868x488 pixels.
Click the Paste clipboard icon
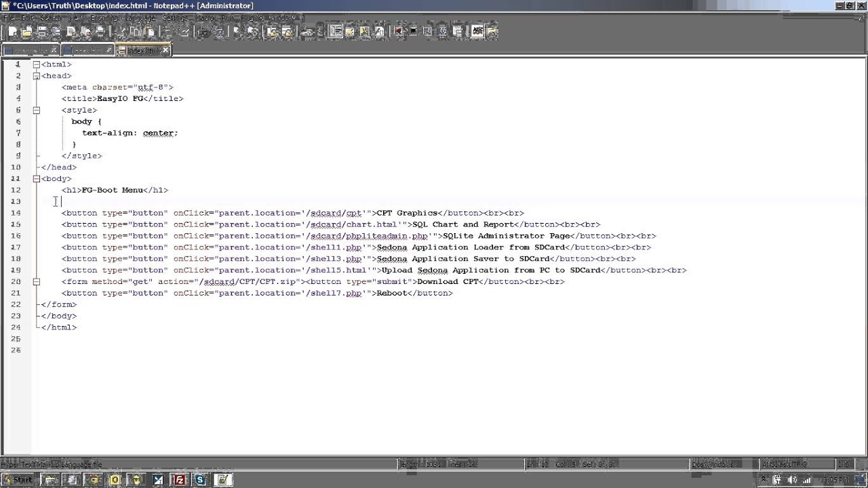(x=150, y=31)
